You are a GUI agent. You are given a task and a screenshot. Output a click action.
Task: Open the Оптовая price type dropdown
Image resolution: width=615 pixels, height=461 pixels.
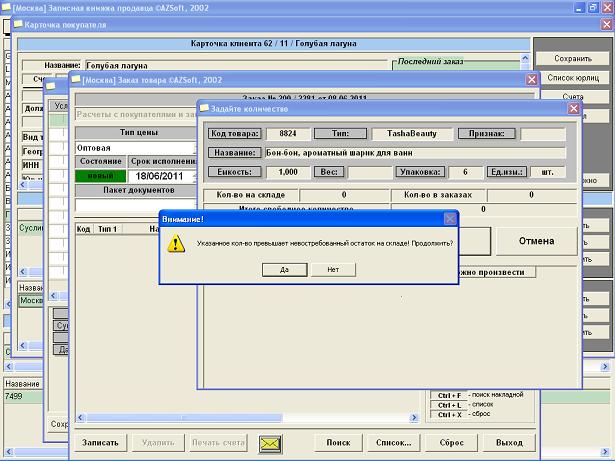[x=136, y=148]
